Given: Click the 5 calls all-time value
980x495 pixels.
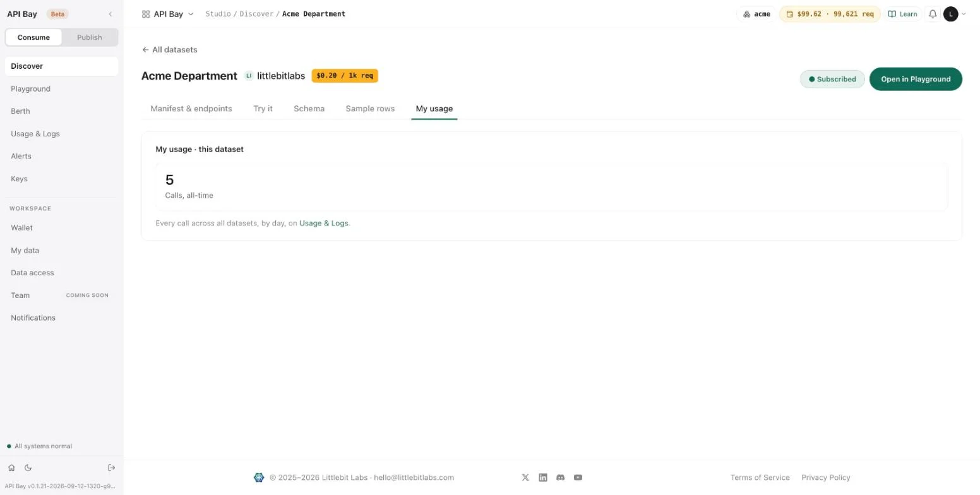Looking at the screenshot, I should pos(169,181).
